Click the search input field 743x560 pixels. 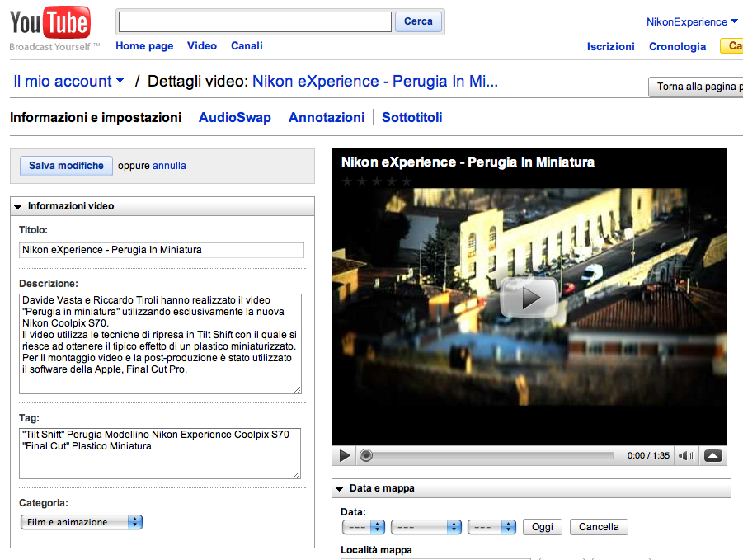(255, 21)
